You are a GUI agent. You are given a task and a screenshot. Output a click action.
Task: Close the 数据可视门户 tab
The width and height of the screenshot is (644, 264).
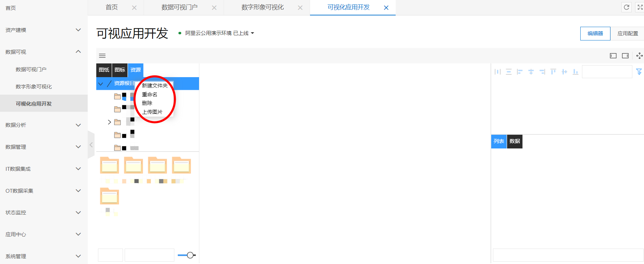point(214,8)
